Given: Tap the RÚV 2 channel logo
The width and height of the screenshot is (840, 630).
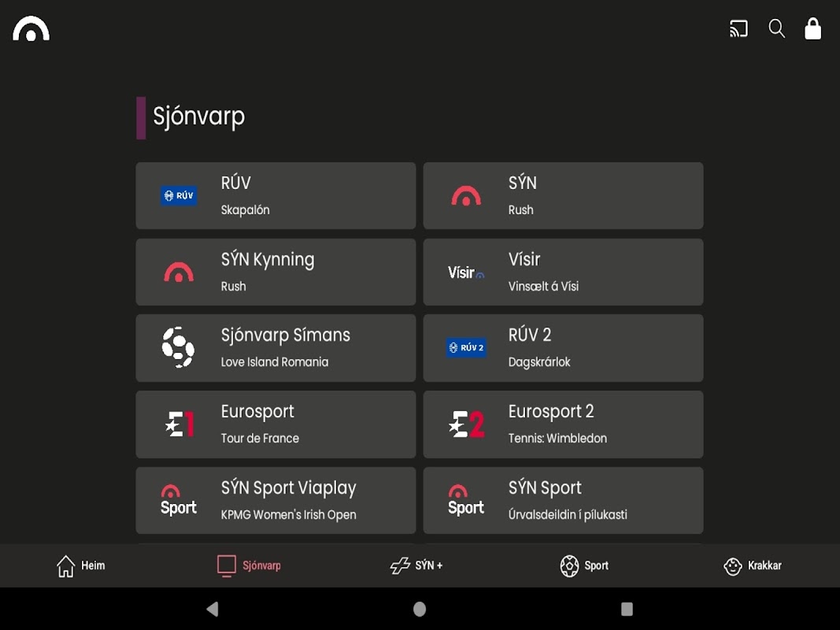Looking at the screenshot, I should pos(466,347).
